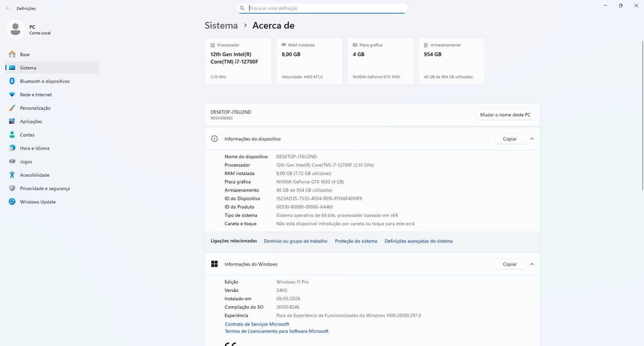Click the NVIDIA GeForce GTX 1650 (4 GB) value

tap(310, 181)
